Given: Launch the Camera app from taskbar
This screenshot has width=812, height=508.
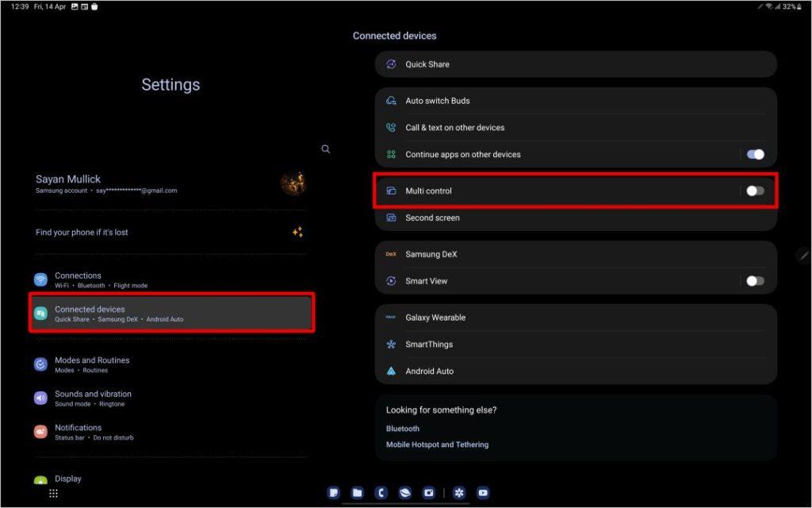Looking at the screenshot, I should (x=429, y=492).
